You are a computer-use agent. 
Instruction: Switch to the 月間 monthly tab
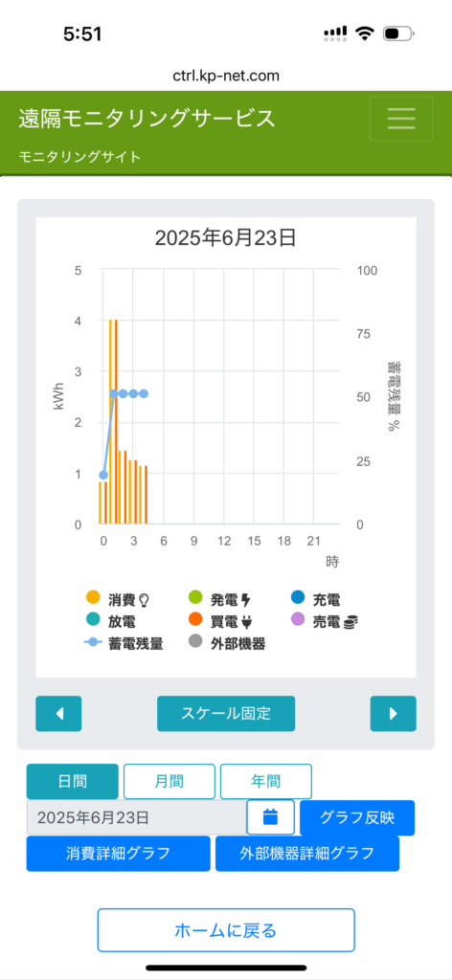(169, 781)
